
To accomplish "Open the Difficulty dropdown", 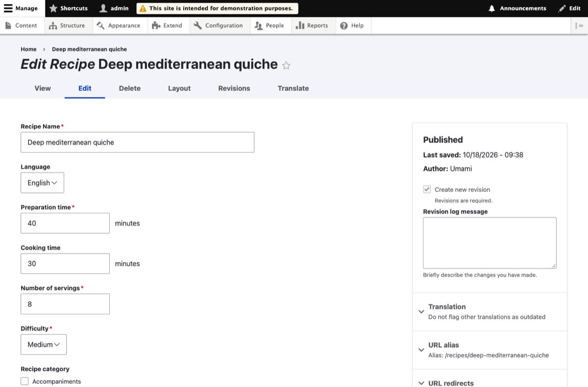I will (44, 344).
